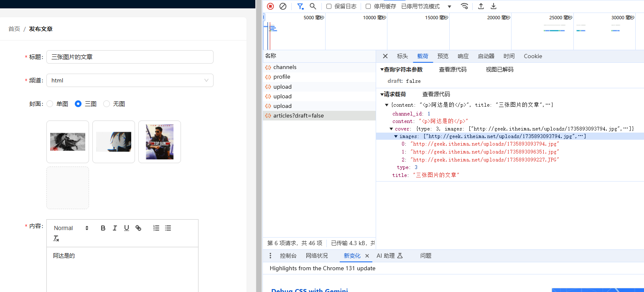Click Top Gun cover thumbnail

(160, 142)
